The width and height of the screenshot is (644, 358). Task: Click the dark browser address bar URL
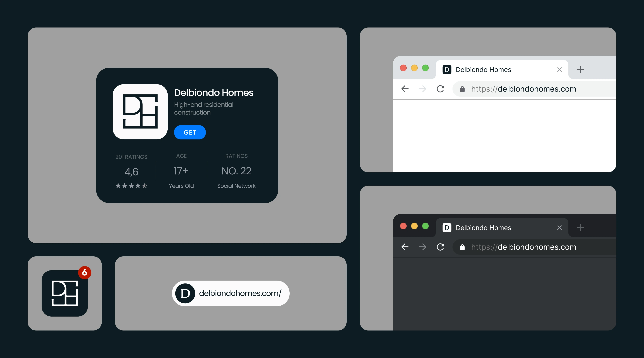click(524, 247)
